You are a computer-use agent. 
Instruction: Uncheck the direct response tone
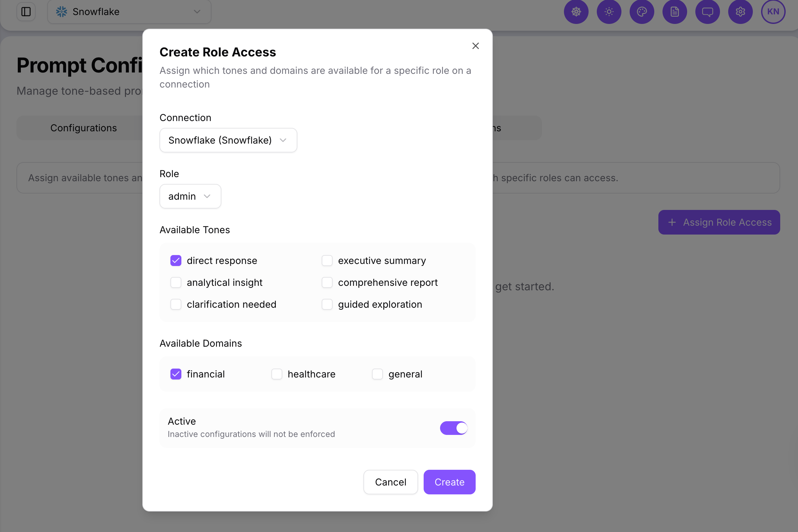click(176, 261)
